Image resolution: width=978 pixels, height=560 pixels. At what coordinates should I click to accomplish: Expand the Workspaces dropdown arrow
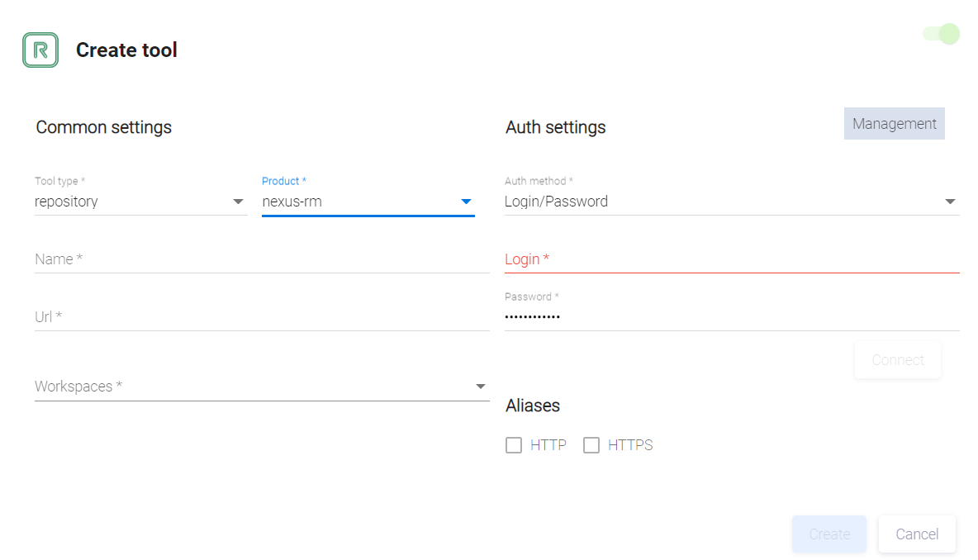pyautogui.click(x=480, y=387)
